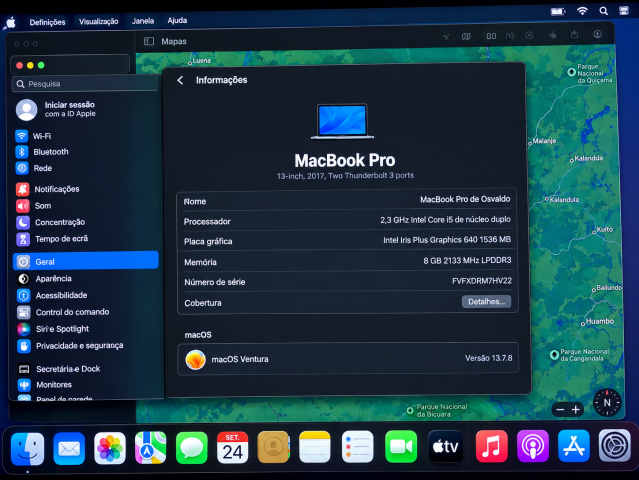The height and width of the screenshot is (480, 639).
Task: Click the current location arrow in Maps toolbar
Action: pyautogui.click(x=446, y=37)
